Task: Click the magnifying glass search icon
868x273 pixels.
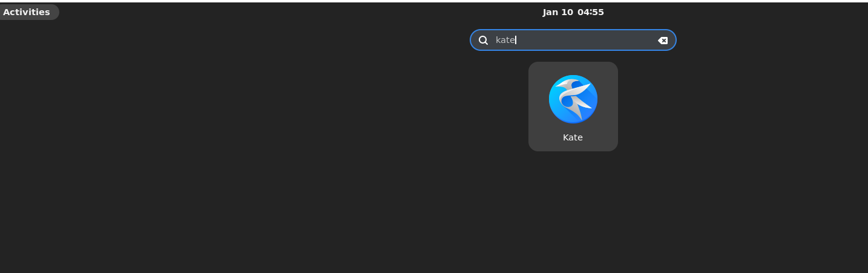Action: point(483,41)
